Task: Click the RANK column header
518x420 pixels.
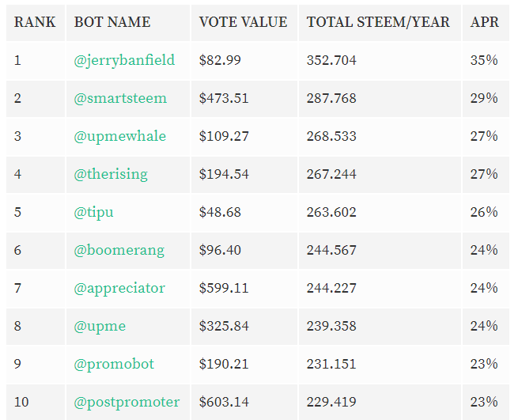Action: tap(35, 22)
